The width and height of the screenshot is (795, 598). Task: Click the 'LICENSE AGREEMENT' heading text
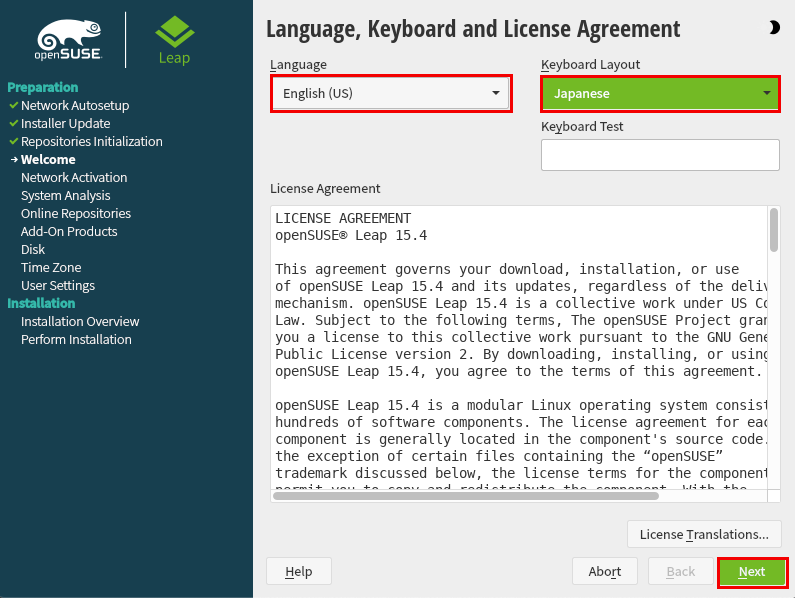coord(343,218)
